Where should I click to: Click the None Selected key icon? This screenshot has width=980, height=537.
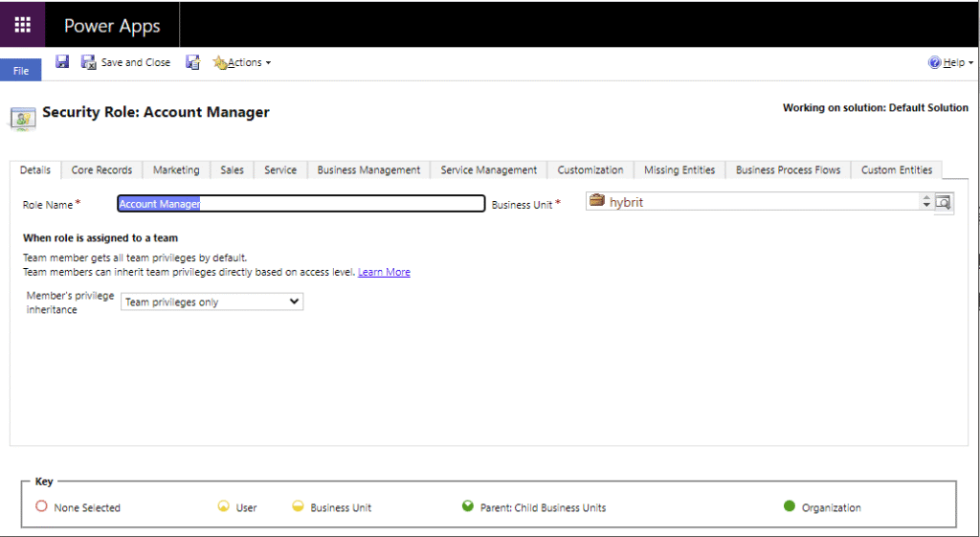pyautogui.click(x=41, y=505)
